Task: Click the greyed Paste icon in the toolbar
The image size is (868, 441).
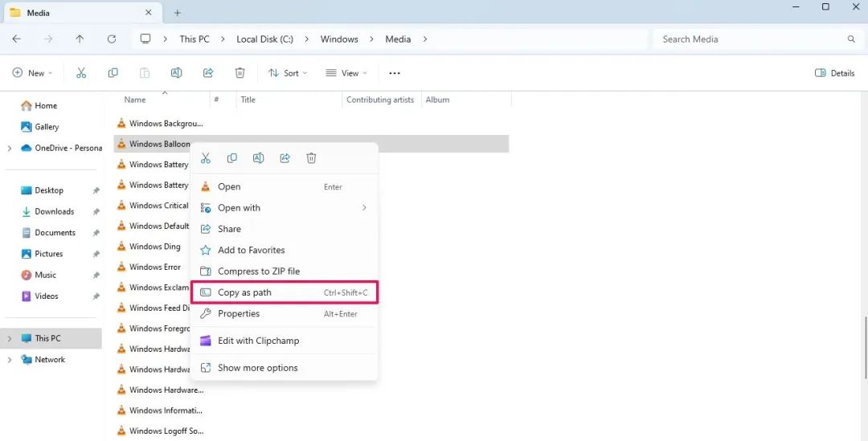Action: [x=145, y=73]
